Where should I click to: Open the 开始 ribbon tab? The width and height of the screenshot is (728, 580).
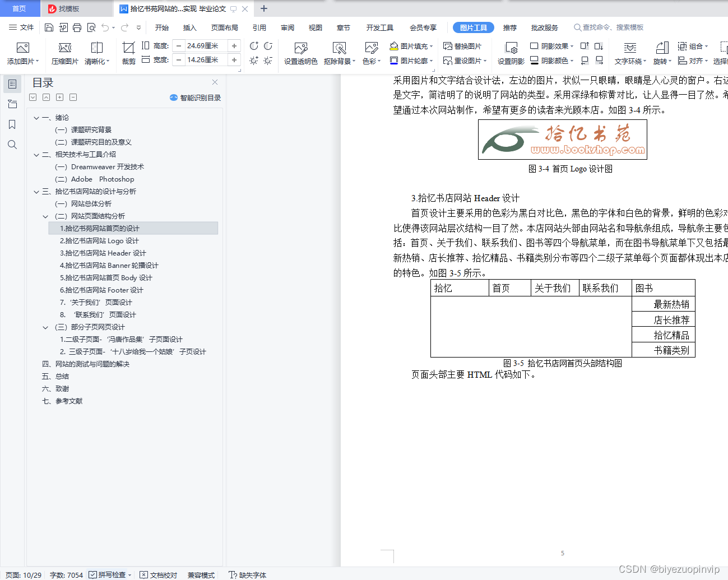162,27
